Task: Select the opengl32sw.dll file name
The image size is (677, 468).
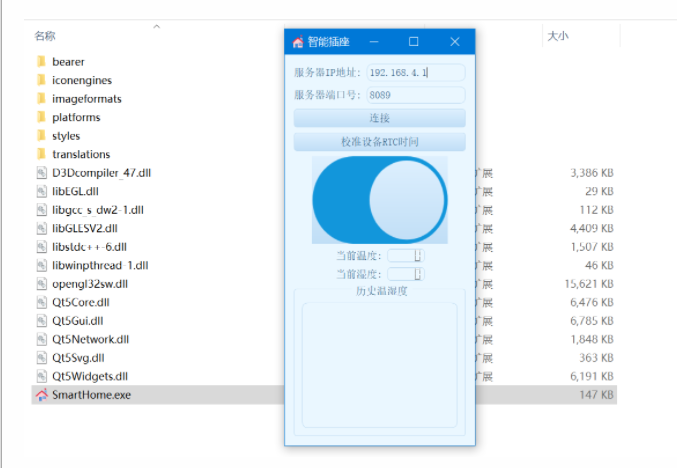Action: [90, 284]
